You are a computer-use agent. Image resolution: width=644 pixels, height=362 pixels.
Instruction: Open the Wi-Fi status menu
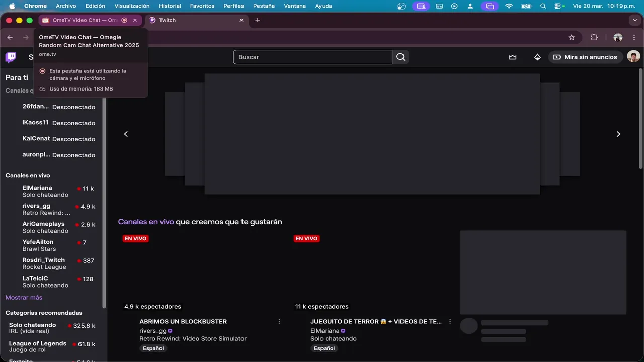509,6
